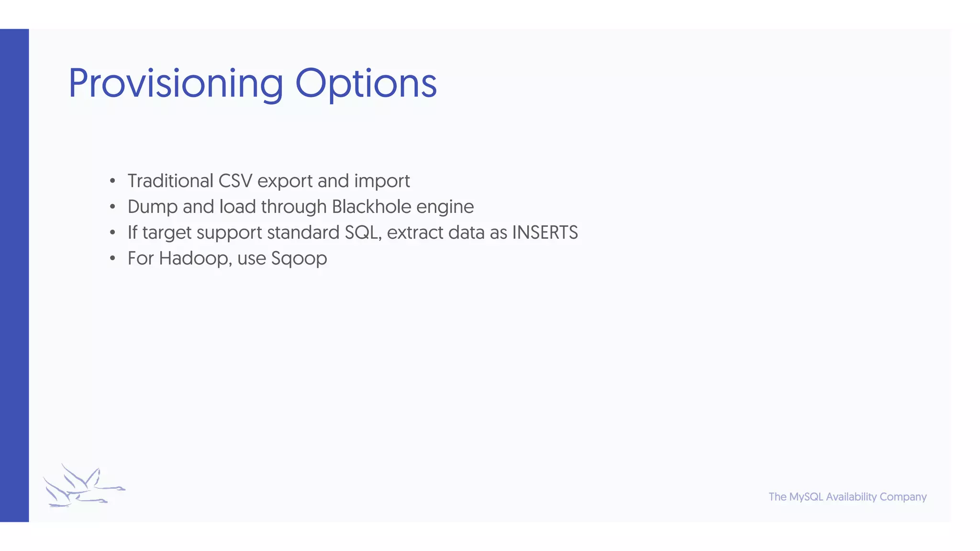Click the bullet dot before 'Traditional CSV'
The image size is (980, 551).
(x=112, y=181)
